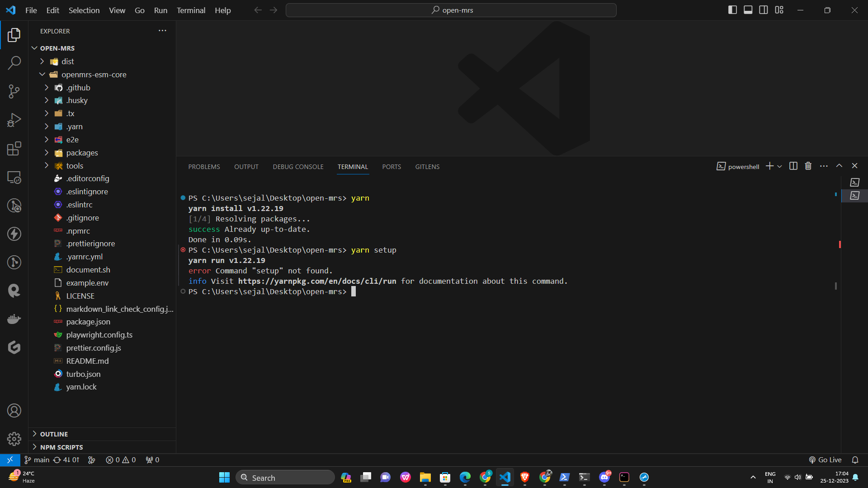Open the Explorer view in activity bar
Image resolution: width=868 pixels, height=488 pixels.
[x=14, y=35]
